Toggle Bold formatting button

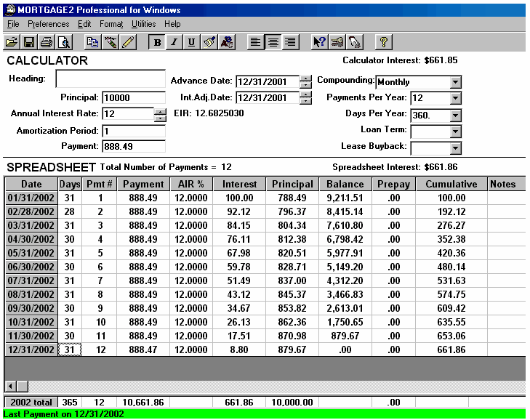point(157,42)
